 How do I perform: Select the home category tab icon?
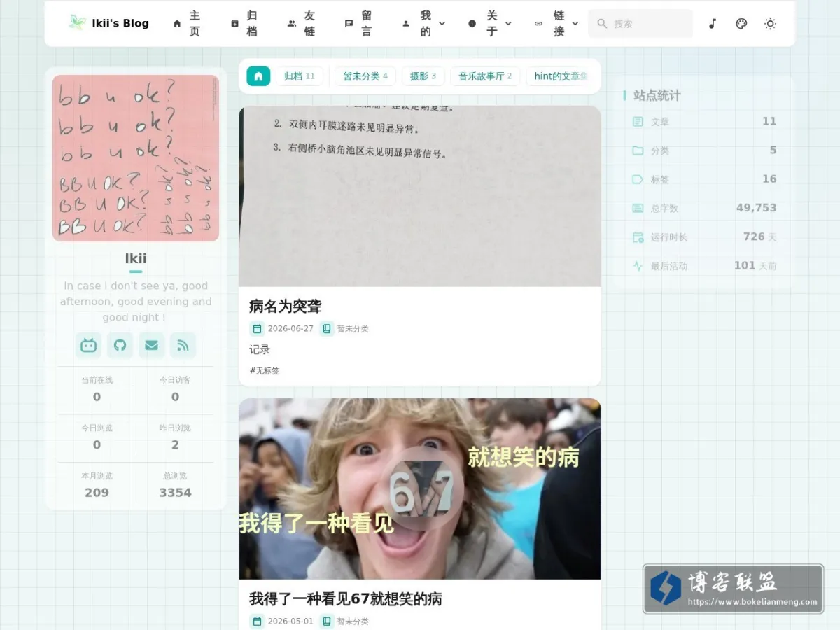(x=258, y=76)
